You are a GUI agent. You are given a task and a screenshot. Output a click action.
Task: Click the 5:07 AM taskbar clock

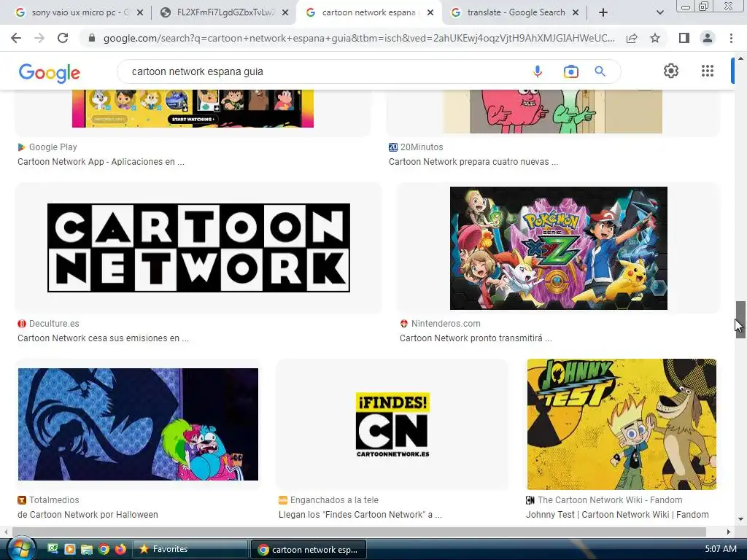(720, 549)
